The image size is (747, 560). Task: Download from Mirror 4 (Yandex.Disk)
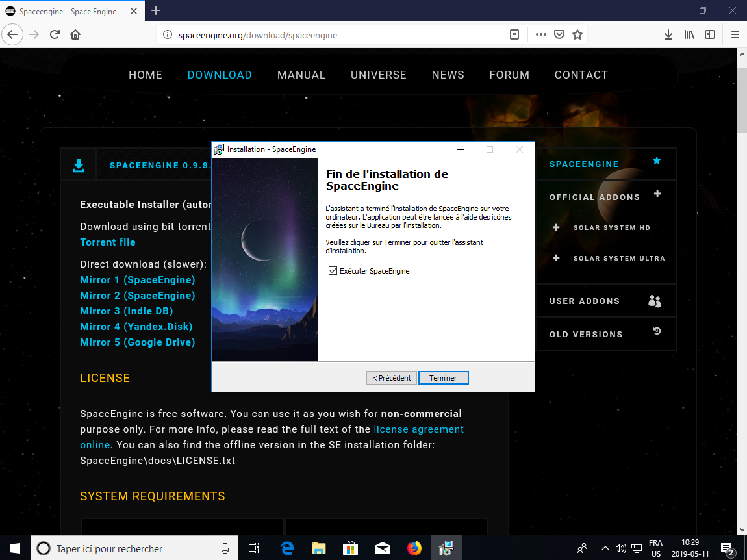coord(136,327)
